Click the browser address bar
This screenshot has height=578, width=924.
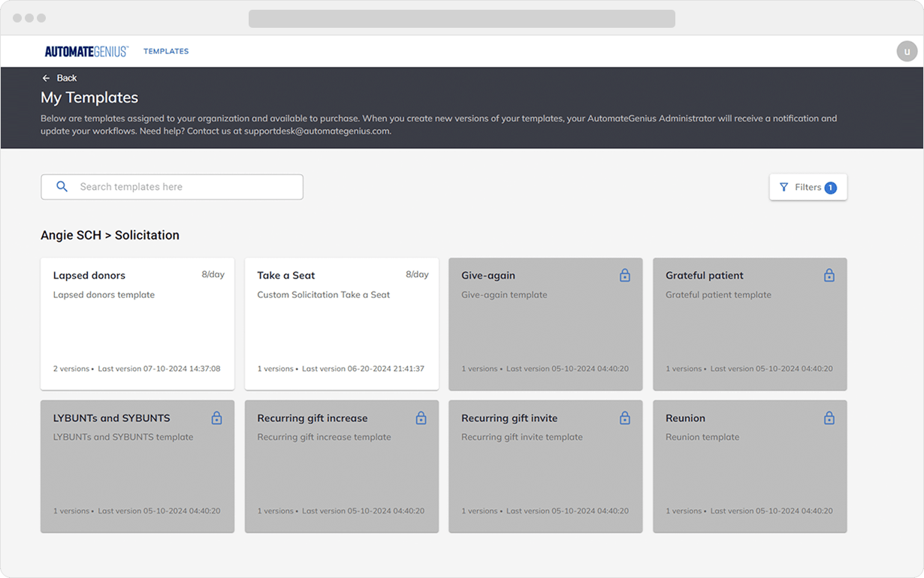pyautogui.click(x=461, y=19)
